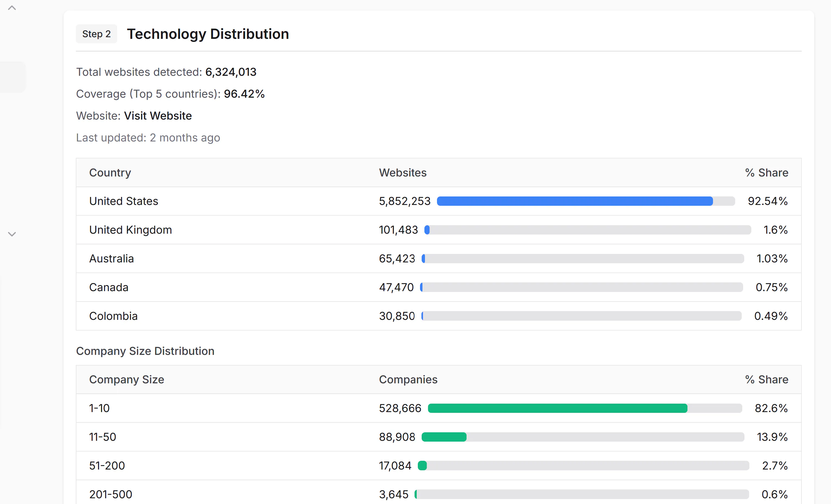Select the Technology Distribution heading
831x504 pixels.
pos(208,34)
